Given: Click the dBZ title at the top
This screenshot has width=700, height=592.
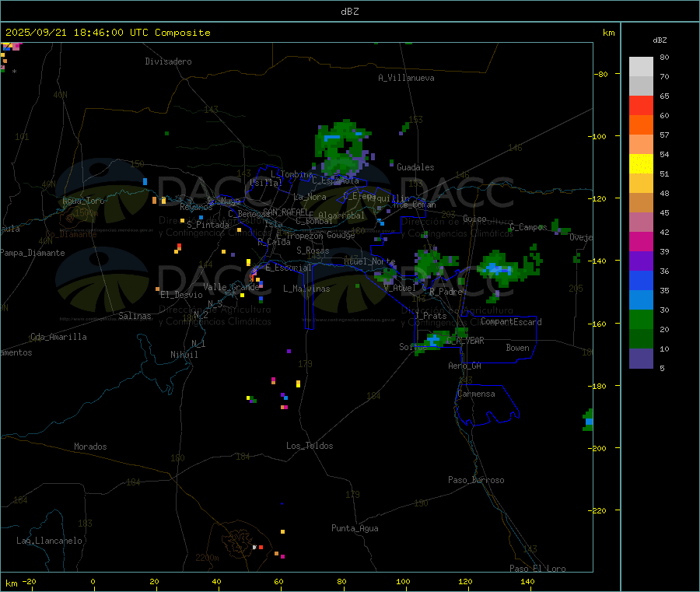Looking at the screenshot, I should (x=349, y=11).
